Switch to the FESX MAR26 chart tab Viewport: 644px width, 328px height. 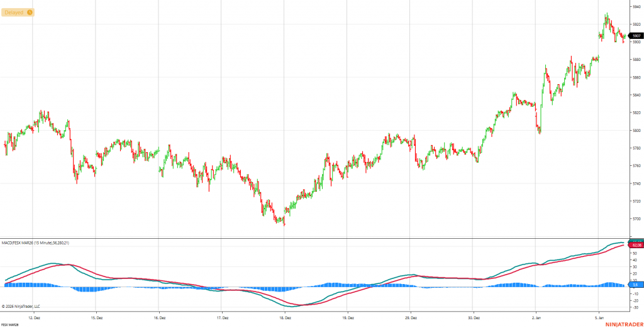(x=9, y=324)
